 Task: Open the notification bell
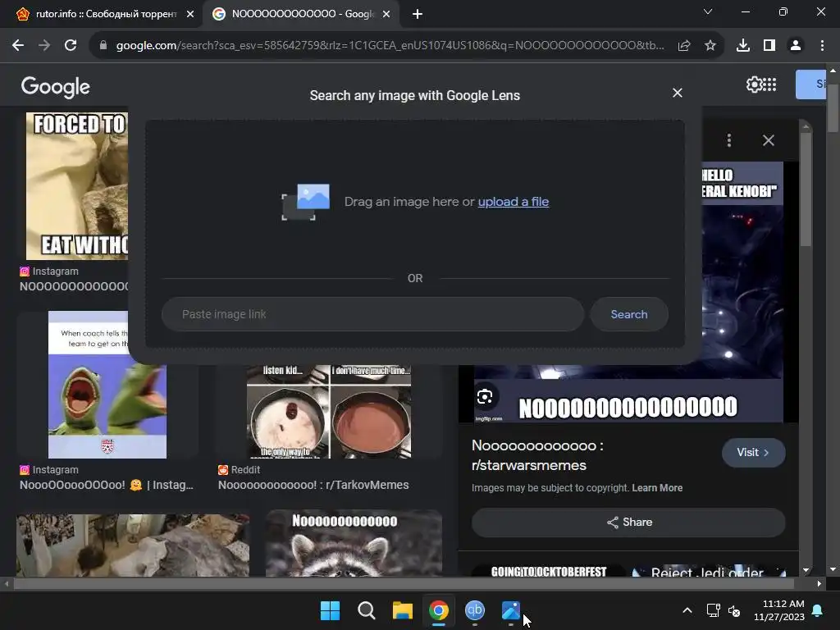(x=818, y=610)
